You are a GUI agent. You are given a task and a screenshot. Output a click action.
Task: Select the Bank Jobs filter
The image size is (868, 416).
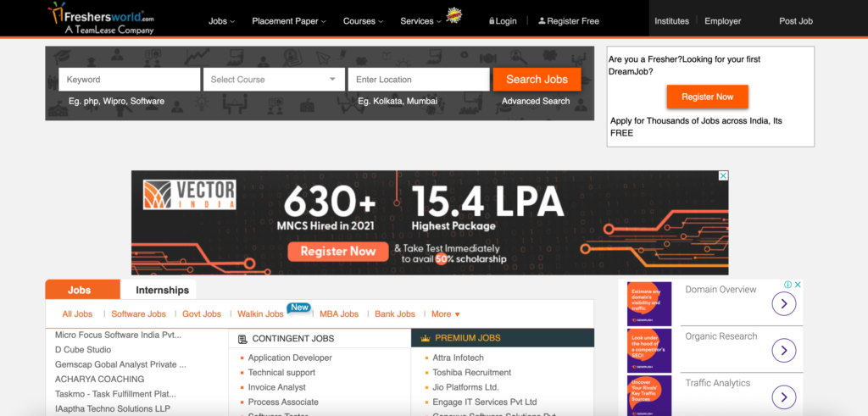pos(395,313)
